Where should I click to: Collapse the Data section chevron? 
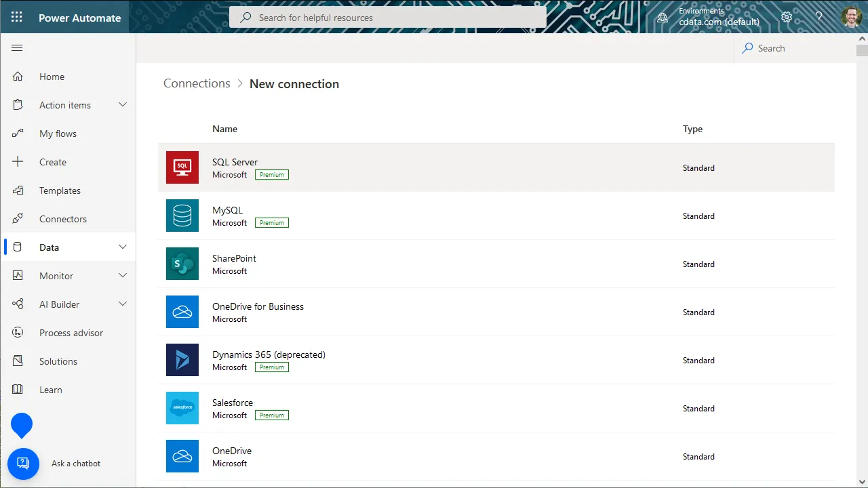coord(123,247)
